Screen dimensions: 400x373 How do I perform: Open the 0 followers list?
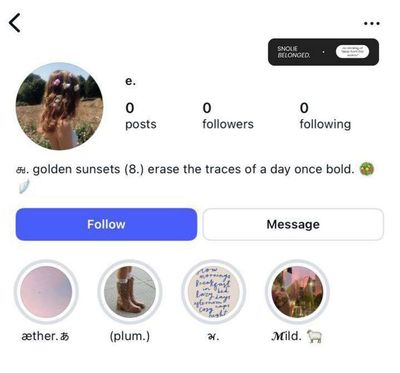click(228, 116)
